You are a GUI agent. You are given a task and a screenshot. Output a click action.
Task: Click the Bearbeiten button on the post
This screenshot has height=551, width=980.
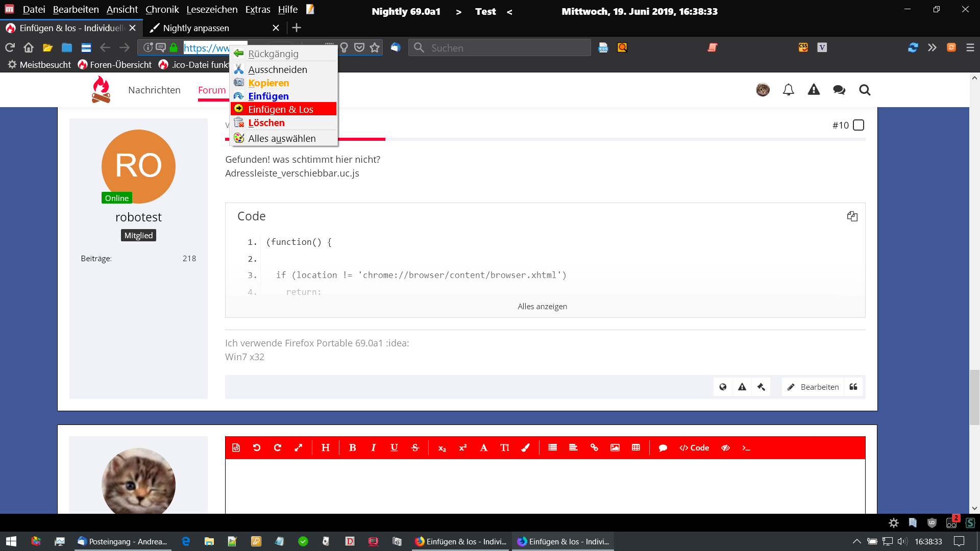(x=813, y=387)
